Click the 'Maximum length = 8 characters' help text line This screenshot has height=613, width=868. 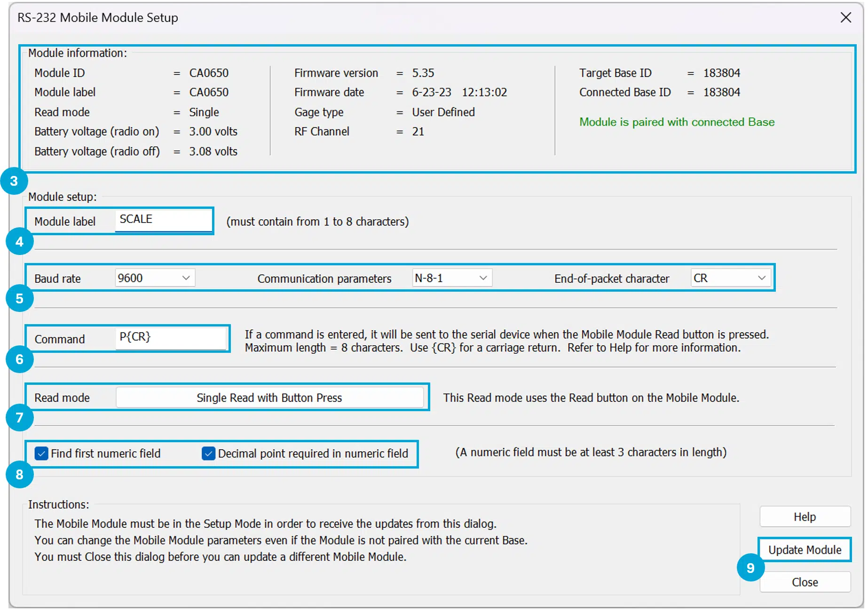click(x=493, y=348)
